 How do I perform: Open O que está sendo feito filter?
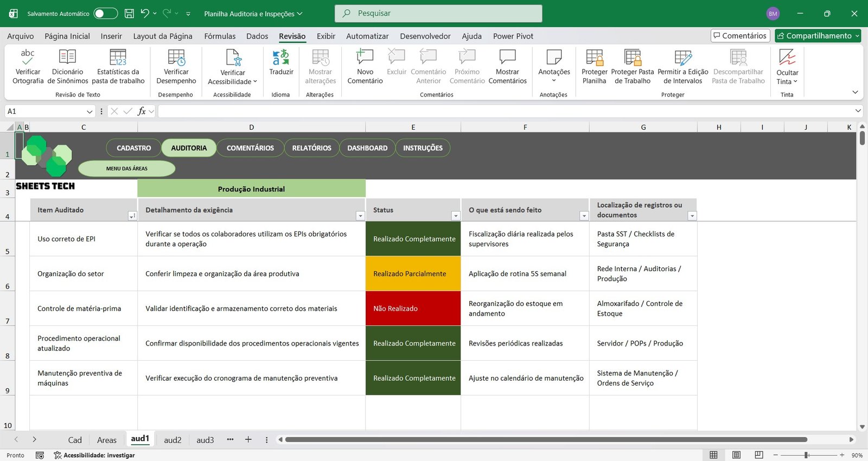pyautogui.click(x=584, y=216)
